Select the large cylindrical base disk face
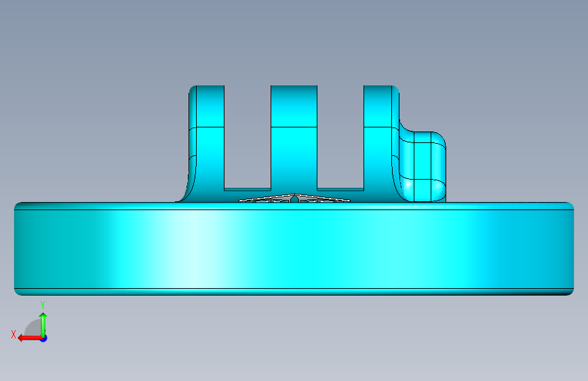 click(x=294, y=249)
